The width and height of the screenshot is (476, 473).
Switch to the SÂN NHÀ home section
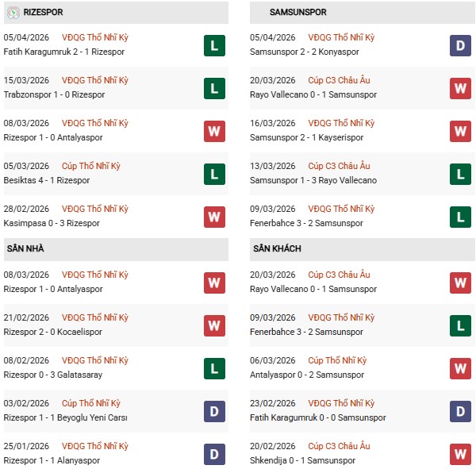coord(25,249)
